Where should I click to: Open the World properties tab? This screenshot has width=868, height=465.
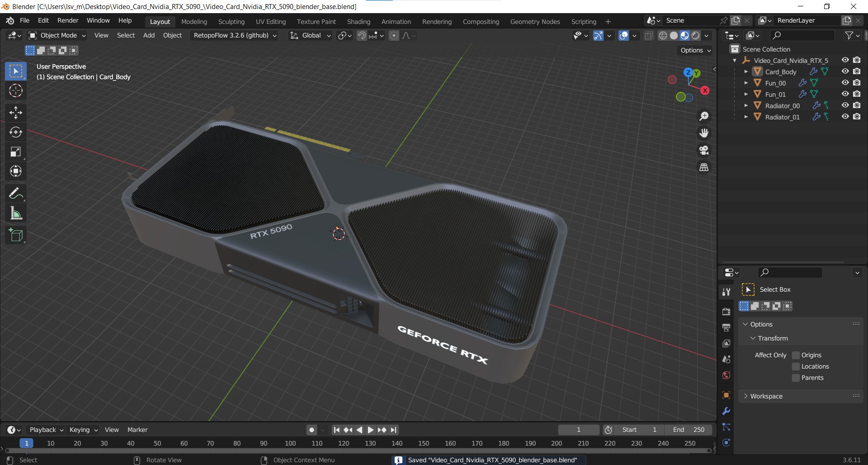tap(726, 375)
